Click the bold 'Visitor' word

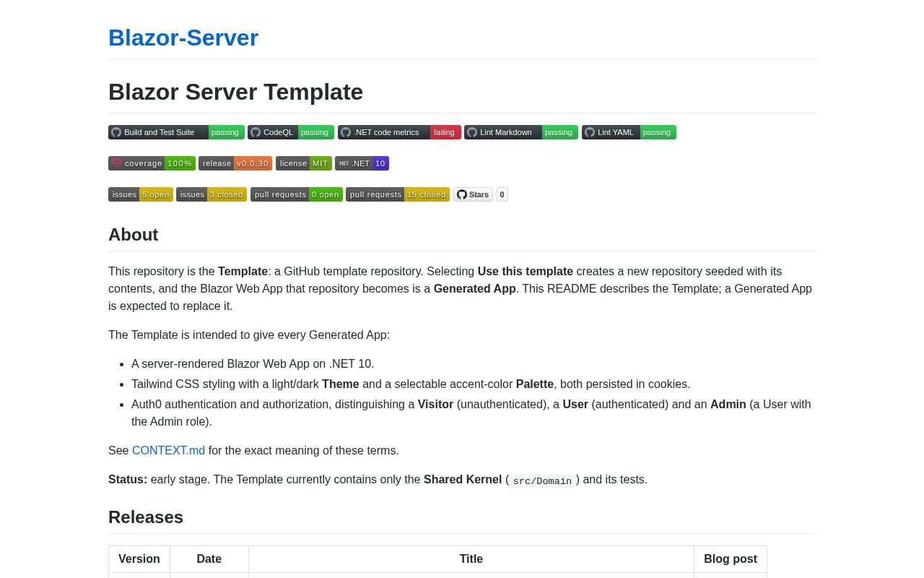click(x=435, y=405)
